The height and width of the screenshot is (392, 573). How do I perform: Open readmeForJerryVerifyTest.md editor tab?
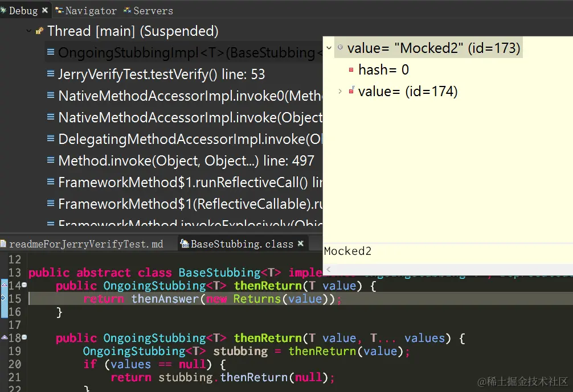86,244
